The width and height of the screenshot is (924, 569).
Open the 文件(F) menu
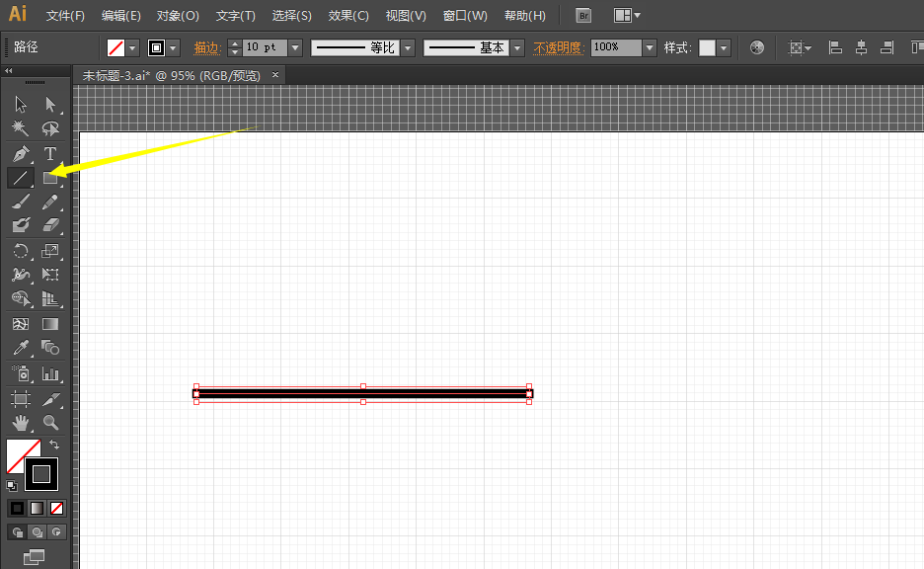pos(65,16)
